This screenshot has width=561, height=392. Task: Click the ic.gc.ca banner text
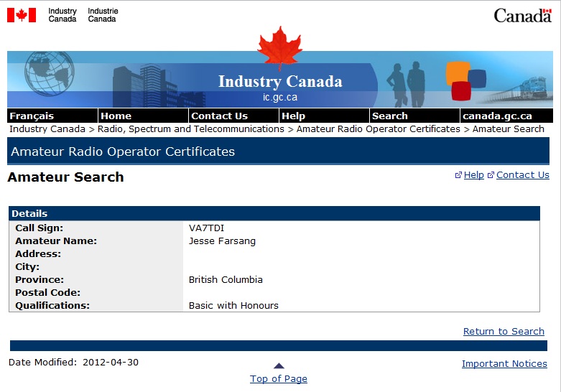coord(280,97)
